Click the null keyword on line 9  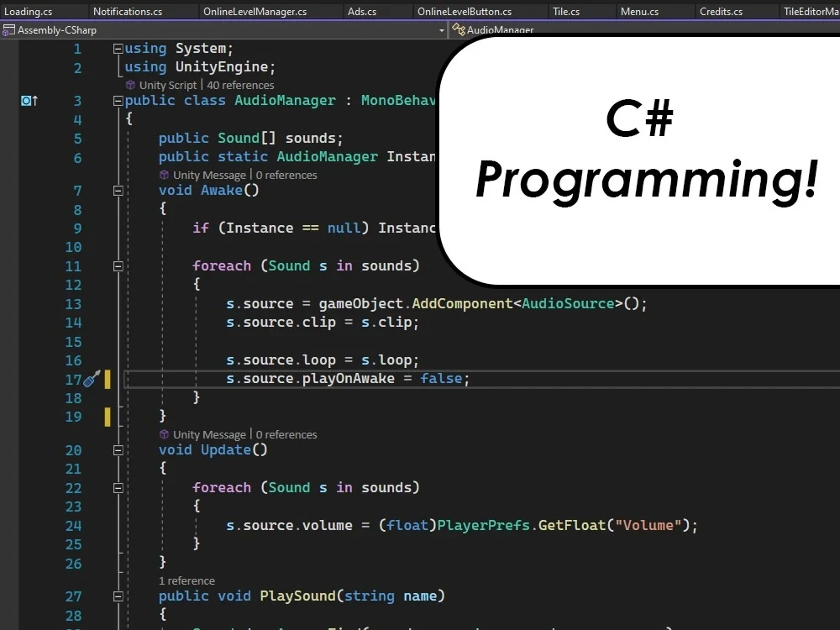(344, 228)
